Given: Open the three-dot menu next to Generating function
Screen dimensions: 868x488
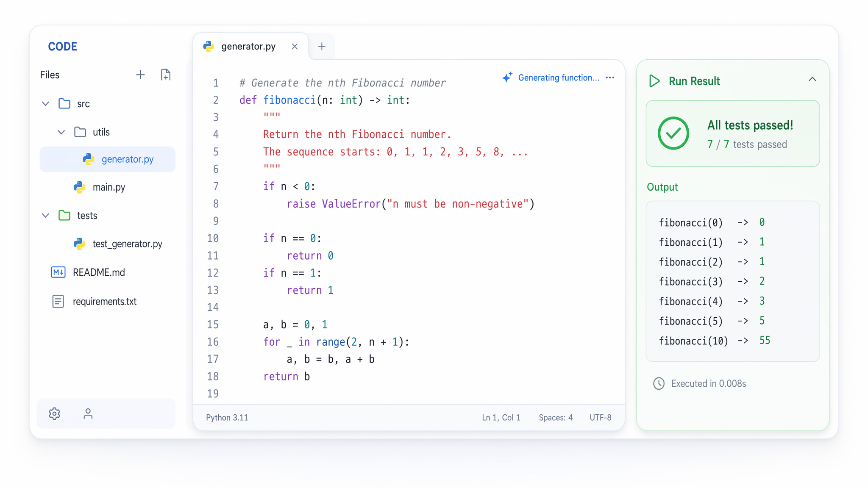Looking at the screenshot, I should click(x=610, y=78).
